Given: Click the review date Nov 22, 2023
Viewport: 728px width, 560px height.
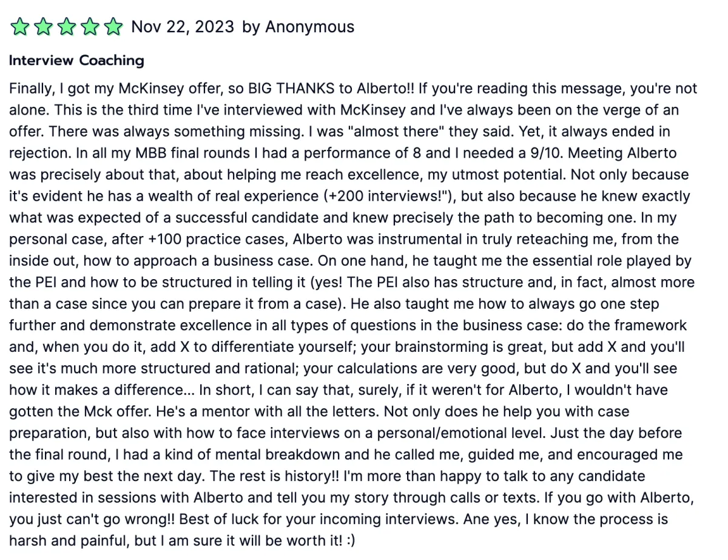Looking at the screenshot, I should click(x=183, y=27).
